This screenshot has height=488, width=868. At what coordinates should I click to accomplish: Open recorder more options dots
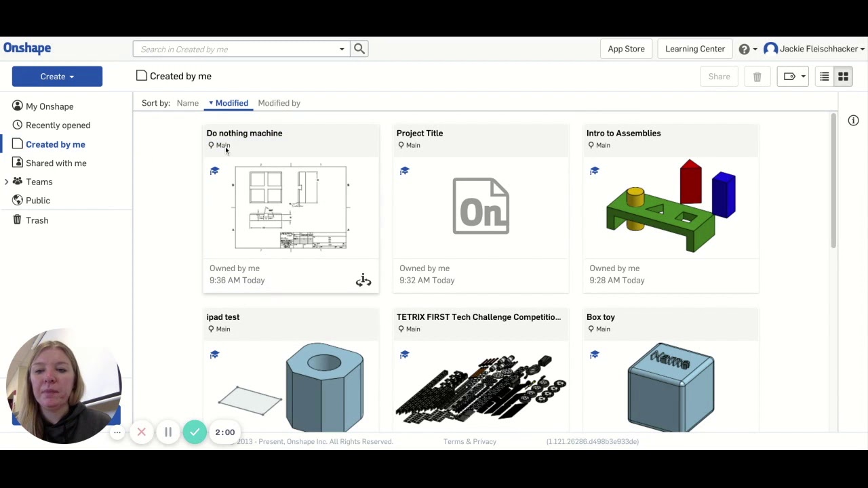(x=117, y=432)
